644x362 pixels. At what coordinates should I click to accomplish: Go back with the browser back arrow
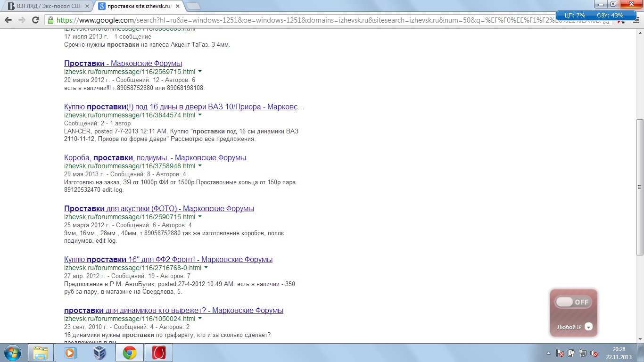8,20
